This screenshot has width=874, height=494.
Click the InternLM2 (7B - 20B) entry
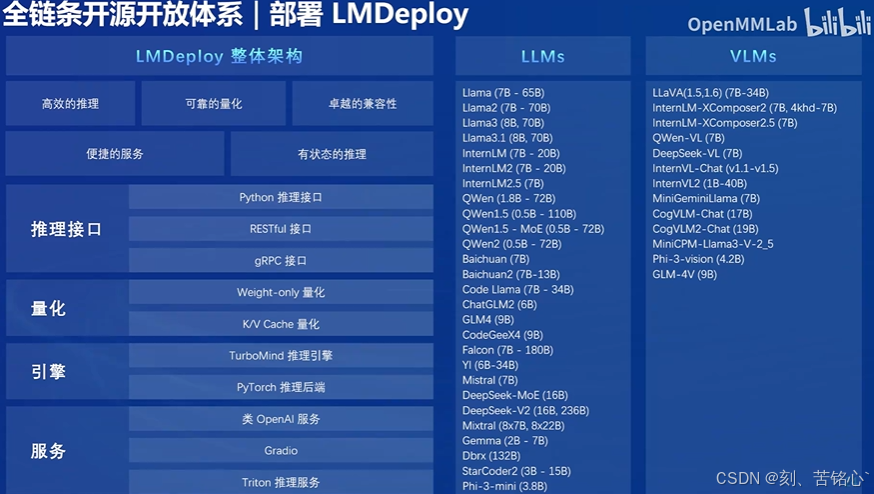514,168
